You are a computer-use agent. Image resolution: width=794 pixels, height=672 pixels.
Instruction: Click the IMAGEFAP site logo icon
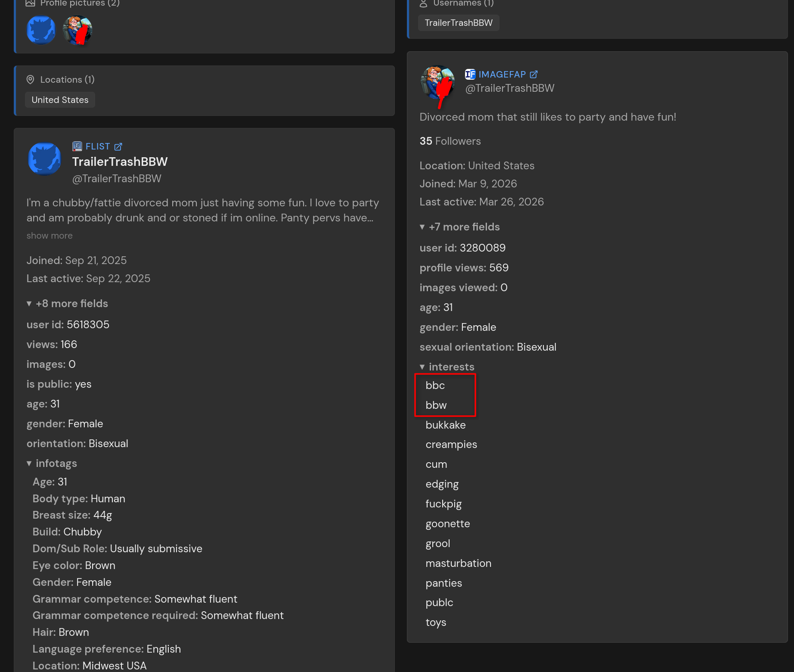click(470, 75)
